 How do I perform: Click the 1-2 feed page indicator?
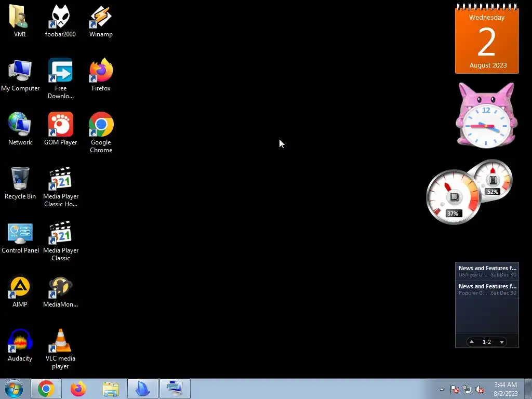pyautogui.click(x=487, y=342)
